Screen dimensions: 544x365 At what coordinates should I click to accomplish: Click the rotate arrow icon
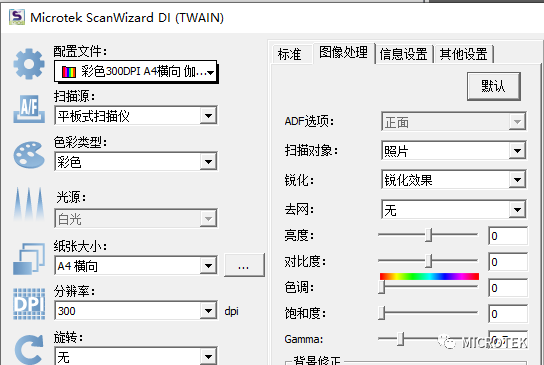pyautogui.click(x=29, y=350)
